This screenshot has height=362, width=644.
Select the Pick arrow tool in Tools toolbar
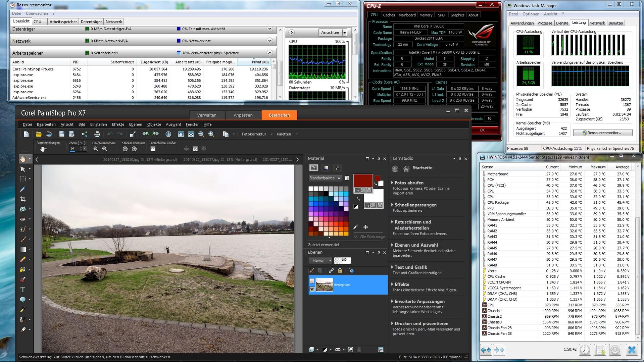23,169
